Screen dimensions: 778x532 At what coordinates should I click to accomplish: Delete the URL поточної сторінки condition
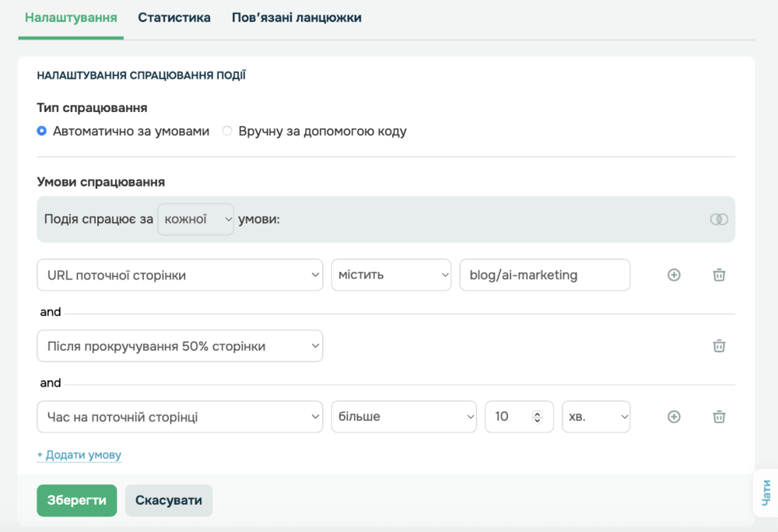720,275
